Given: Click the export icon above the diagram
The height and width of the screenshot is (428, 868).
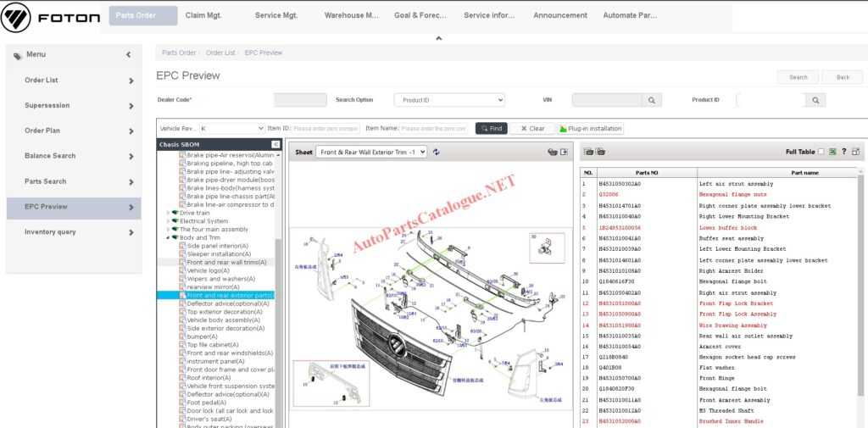Looking at the screenshot, I should [563, 153].
